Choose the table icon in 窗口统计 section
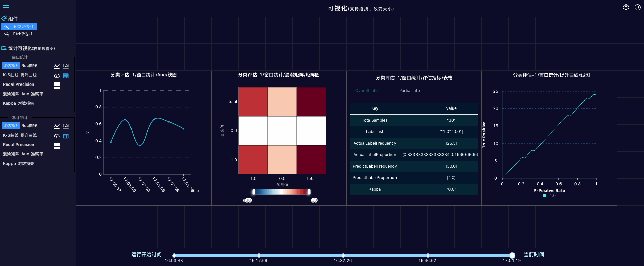 tap(66, 76)
